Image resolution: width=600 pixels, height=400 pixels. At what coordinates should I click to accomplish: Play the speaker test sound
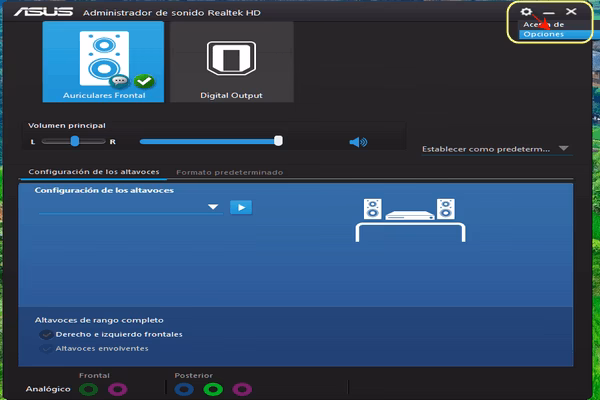tap(241, 207)
